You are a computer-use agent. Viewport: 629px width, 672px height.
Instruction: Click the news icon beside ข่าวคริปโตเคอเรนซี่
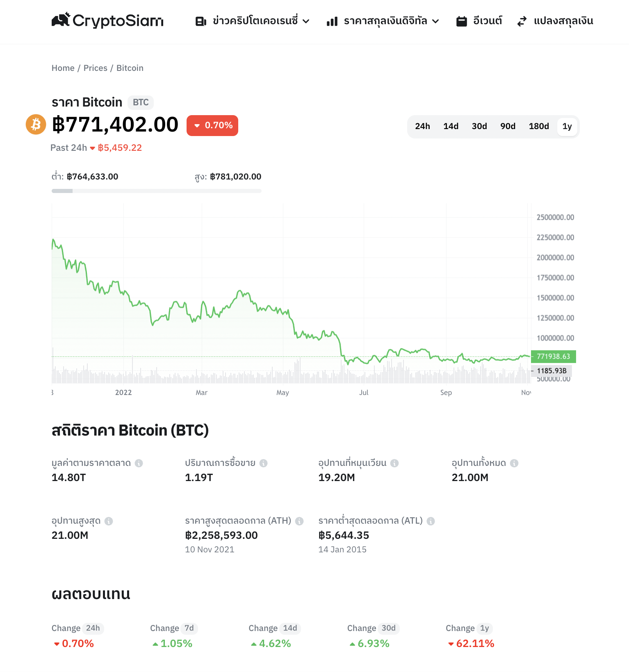coord(201,21)
